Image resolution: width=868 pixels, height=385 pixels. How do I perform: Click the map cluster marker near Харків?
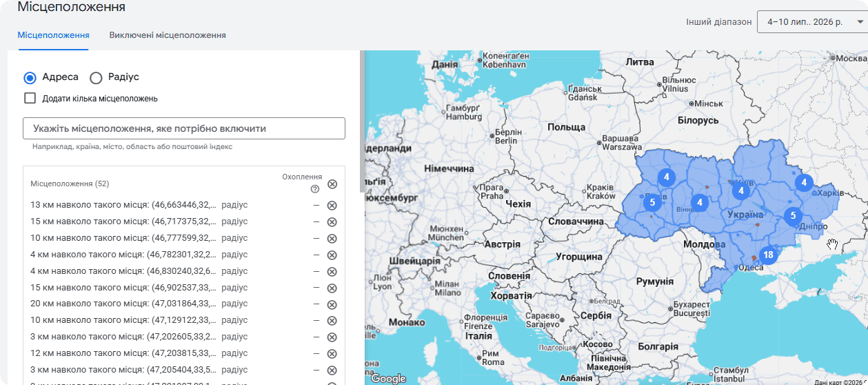[804, 183]
